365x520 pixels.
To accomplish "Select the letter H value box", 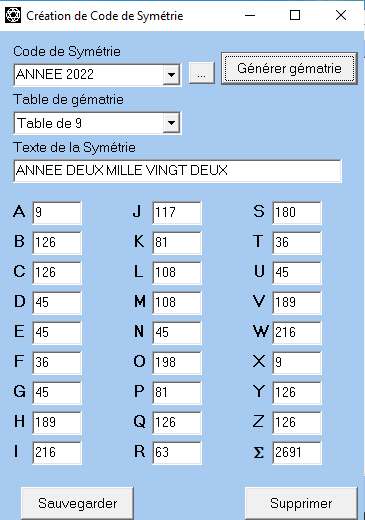I will point(57,422).
